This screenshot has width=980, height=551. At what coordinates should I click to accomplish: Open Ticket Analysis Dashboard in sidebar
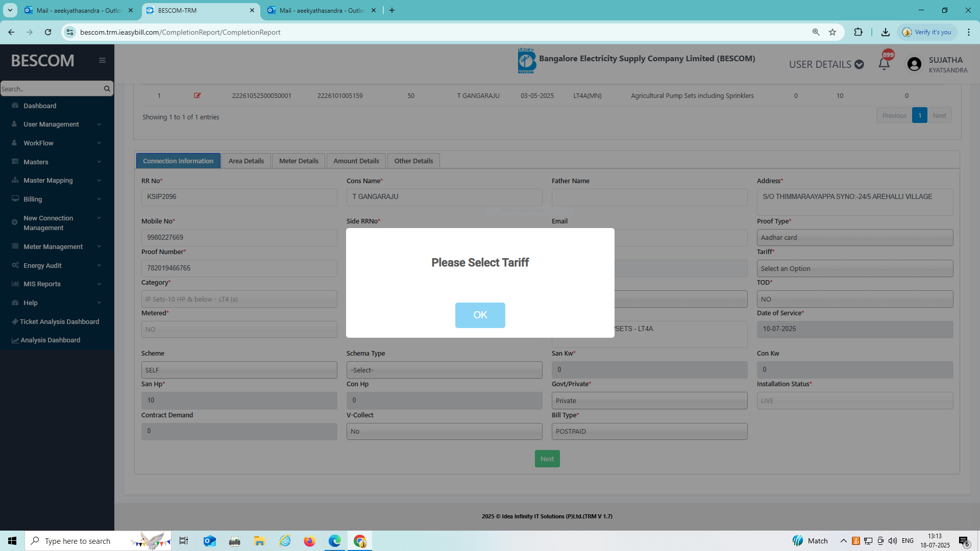[x=56, y=321]
